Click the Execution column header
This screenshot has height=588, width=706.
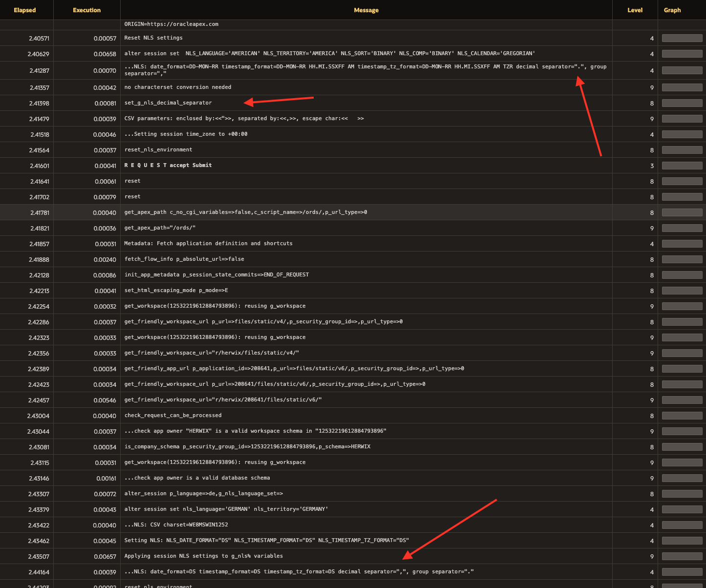pyautogui.click(x=86, y=10)
